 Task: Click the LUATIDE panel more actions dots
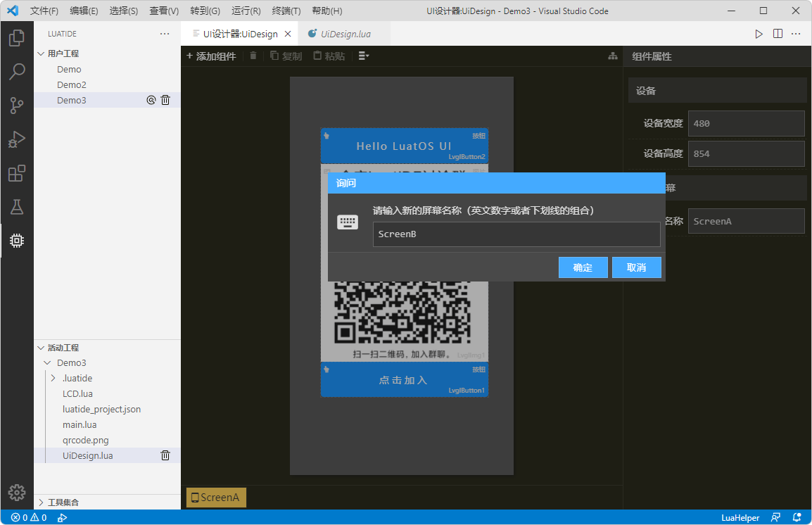(165, 34)
